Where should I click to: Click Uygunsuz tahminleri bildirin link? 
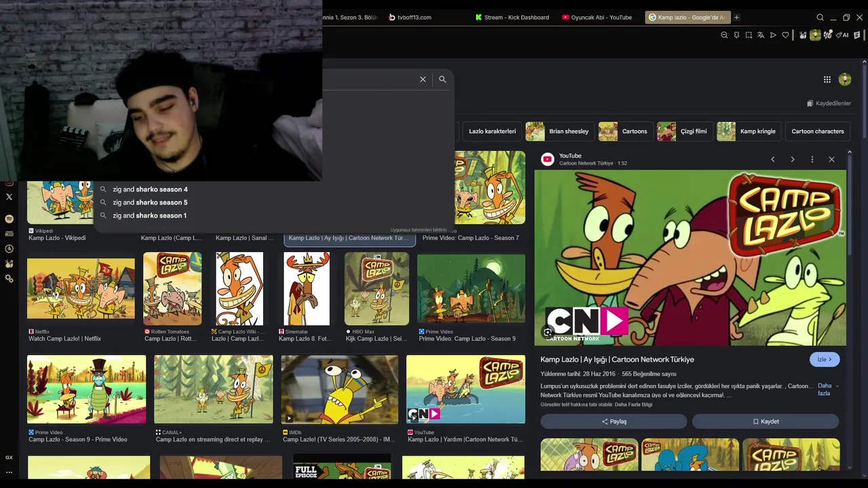418,230
